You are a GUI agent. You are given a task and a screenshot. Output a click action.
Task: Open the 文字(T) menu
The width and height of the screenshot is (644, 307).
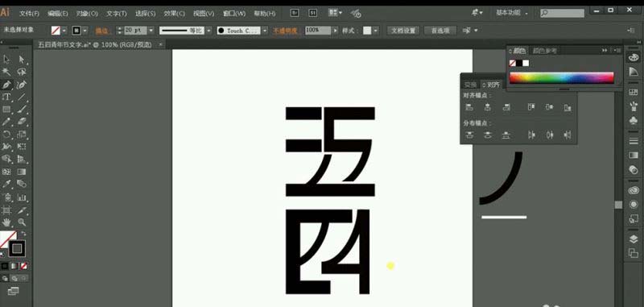click(x=117, y=14)
